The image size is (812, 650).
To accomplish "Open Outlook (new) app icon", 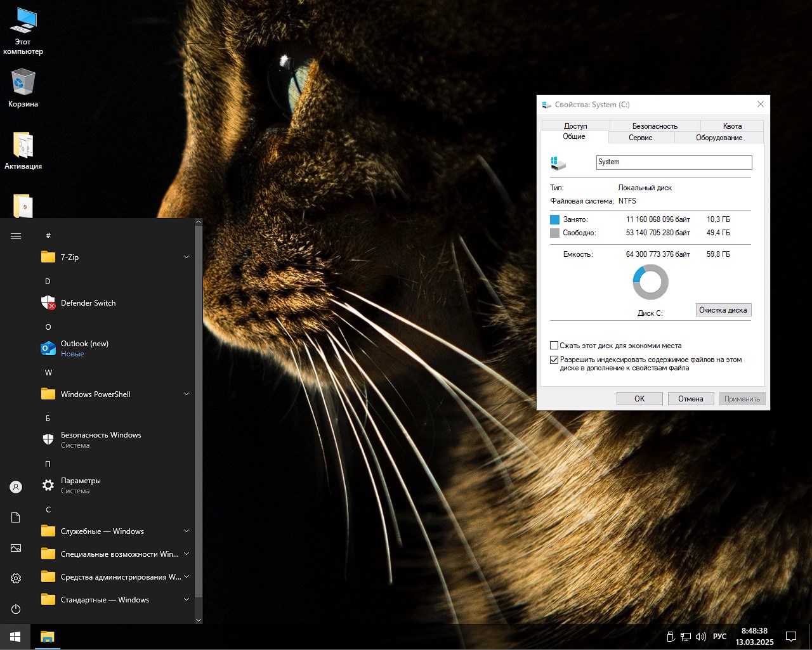I will pyautogui.click(x=48, y=348).
